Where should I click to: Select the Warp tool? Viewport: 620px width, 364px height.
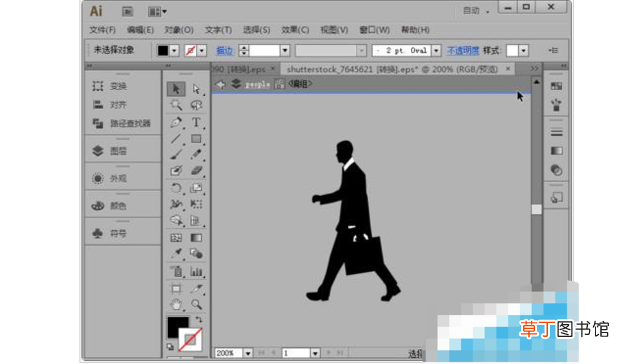[x=176, y=204]
